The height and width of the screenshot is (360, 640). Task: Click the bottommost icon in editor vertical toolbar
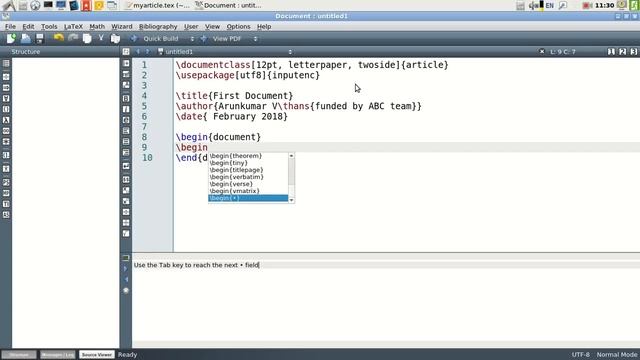(x=126, y=233)
